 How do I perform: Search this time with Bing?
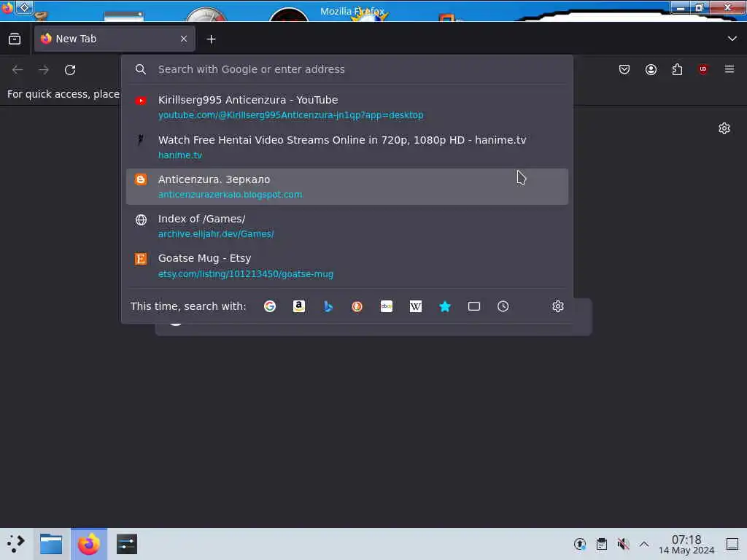click(x=328, y=306)
